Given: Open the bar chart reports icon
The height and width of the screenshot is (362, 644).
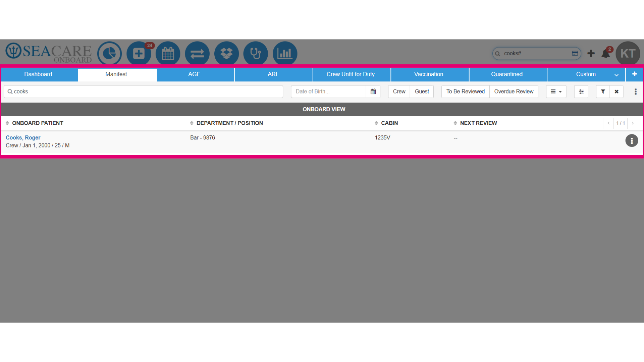Looking at the screenshot, I should 285,53.
